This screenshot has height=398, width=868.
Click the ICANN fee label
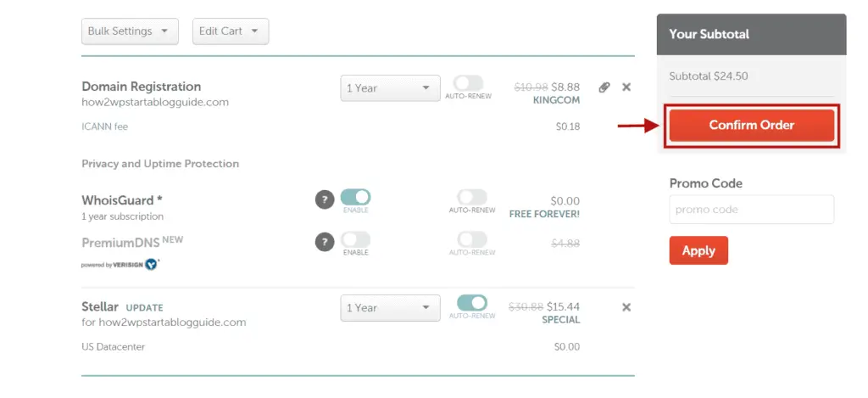104,126
